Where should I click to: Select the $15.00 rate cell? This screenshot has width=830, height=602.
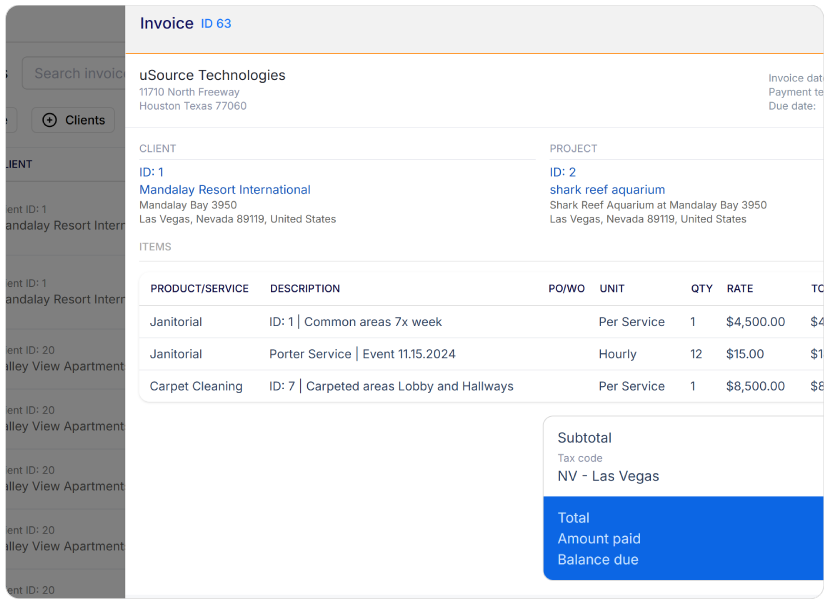click(745, 354)
